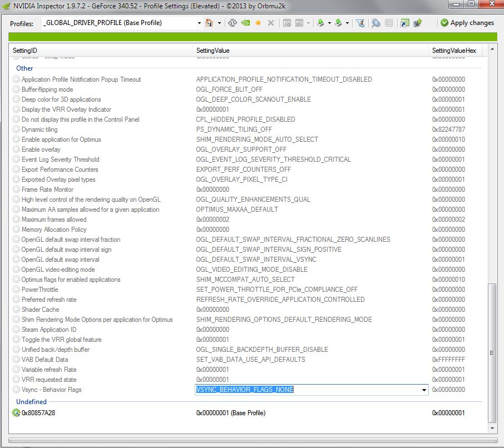Click the refresh arrows icon in toolbar

coord(233,23)
